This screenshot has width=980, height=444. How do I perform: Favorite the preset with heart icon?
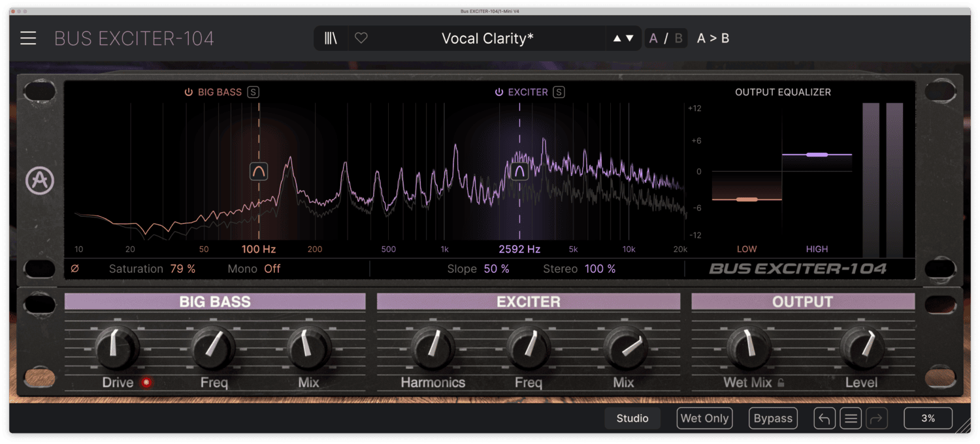(361, 39)
